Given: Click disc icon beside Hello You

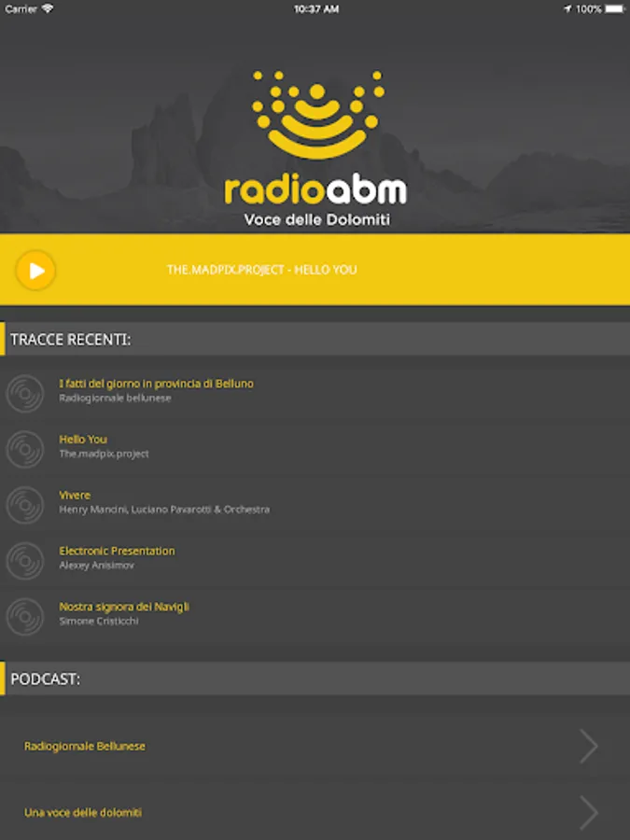Looking at the screenshot, I should pos(24,450).
